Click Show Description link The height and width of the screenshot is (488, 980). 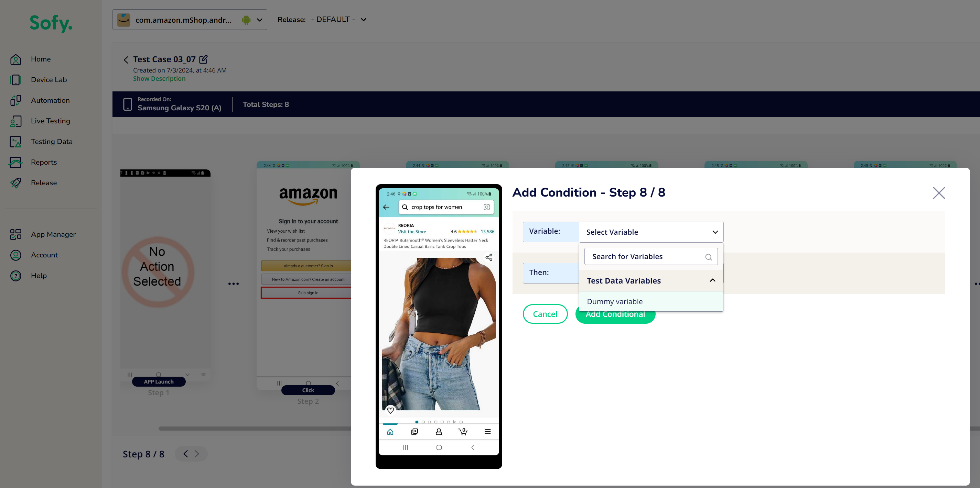(x=159, y=79)
